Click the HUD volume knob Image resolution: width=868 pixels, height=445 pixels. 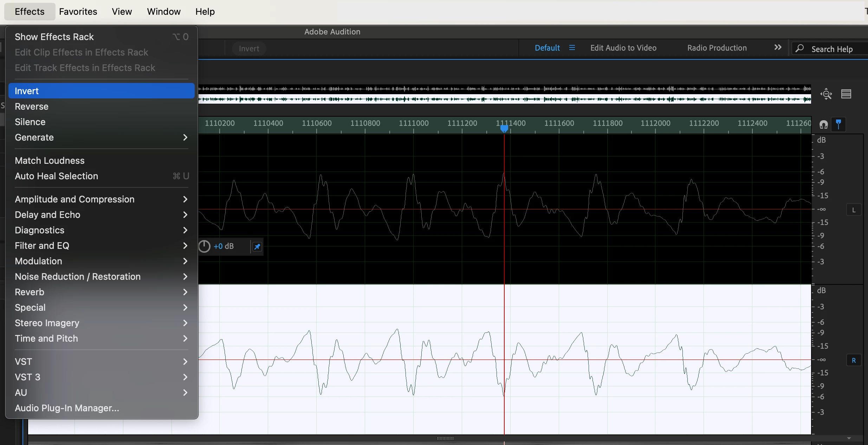pyautogui.click(x=205, y=246)
